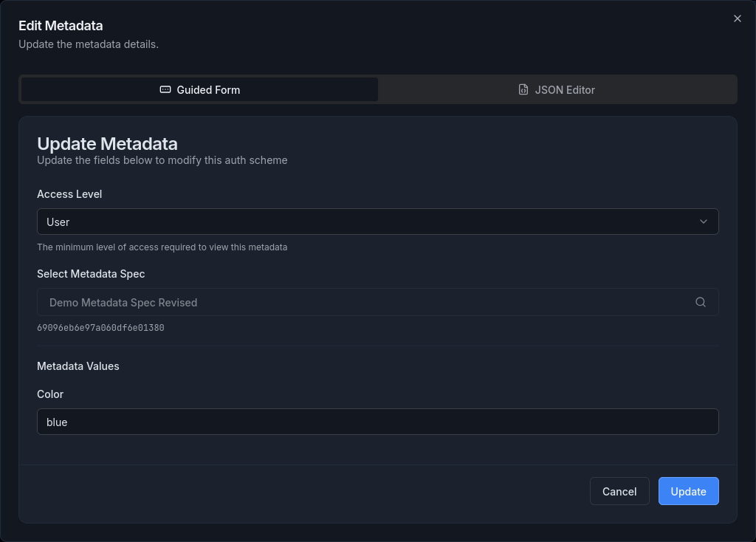This screenshot has height=542, width=756.
Task: Select the spec ID text 69096eb6e97a060df6e01380
Action: 100,328
